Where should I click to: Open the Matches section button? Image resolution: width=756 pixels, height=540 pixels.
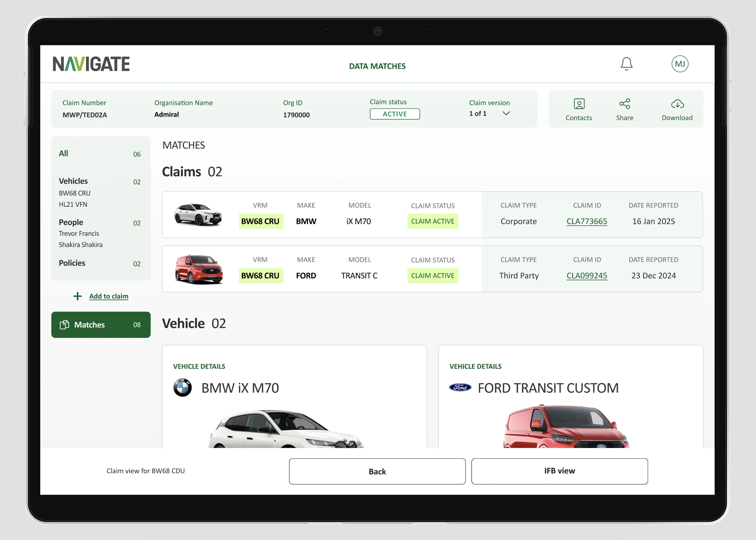pyautogui.click(x=101, y=325)
